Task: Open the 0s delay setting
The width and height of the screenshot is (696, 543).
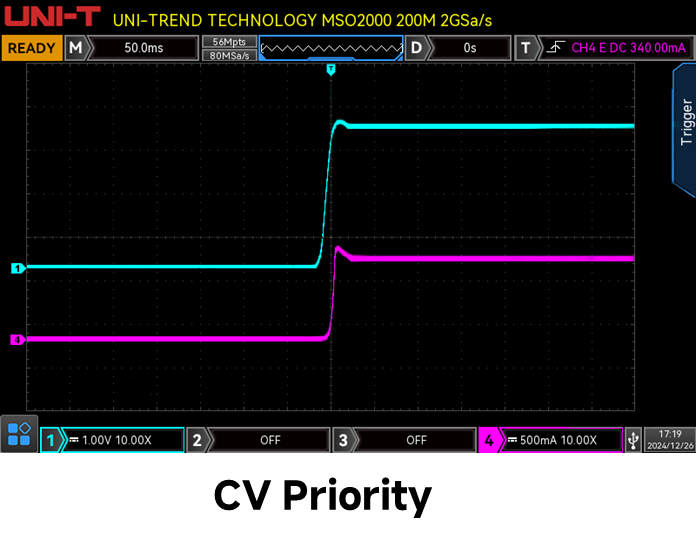Action: point(470,47)
